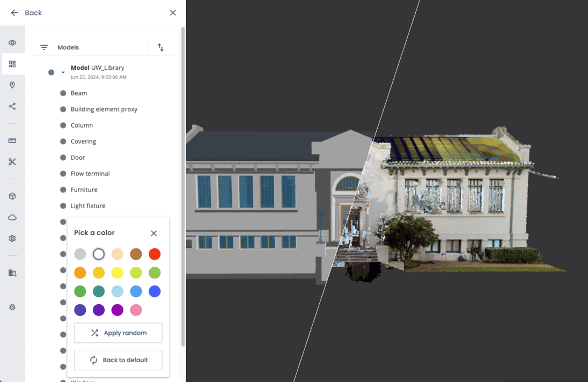
Task: Pick the red color swatch
Action: 155,254
